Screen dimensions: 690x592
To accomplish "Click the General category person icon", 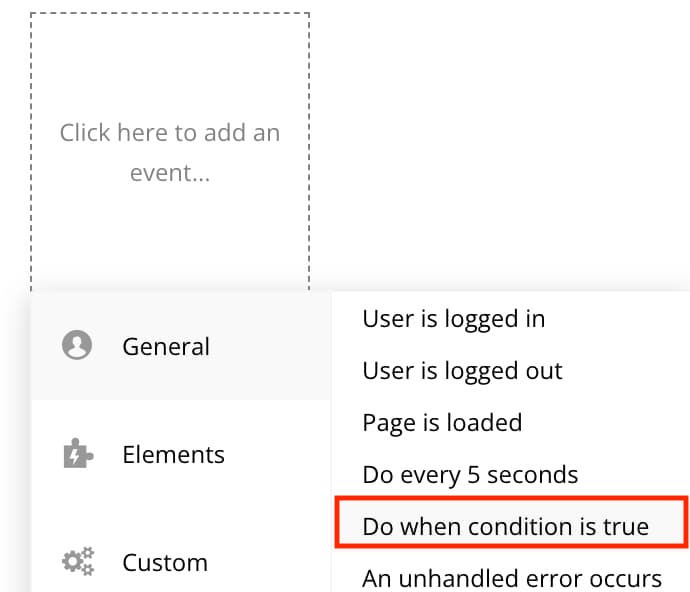I will pos(77,345).
